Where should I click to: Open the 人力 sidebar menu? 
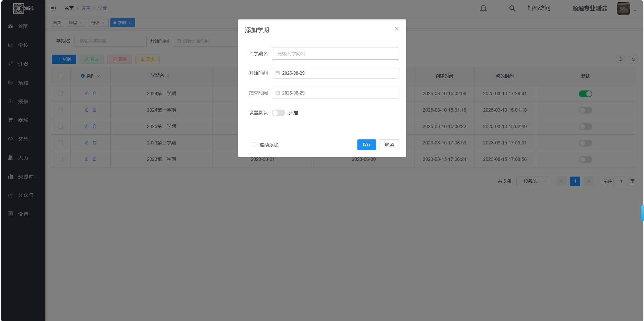tap(23, 158)
